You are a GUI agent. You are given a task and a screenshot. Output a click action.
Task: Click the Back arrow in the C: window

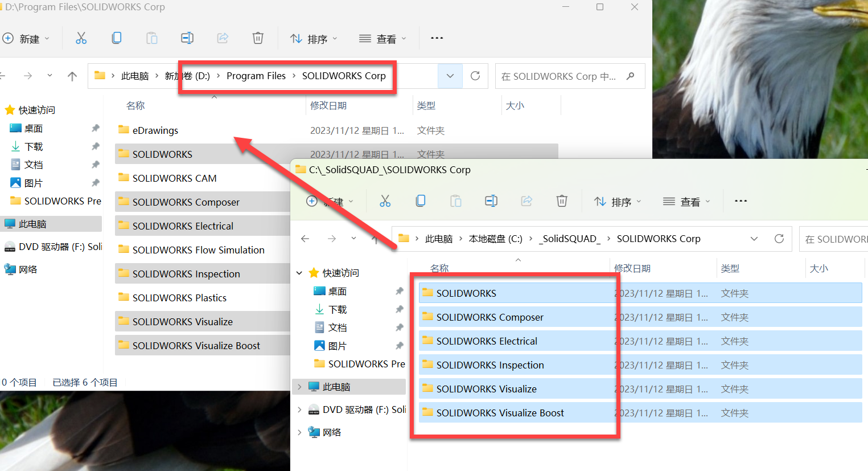coord(305,239)
